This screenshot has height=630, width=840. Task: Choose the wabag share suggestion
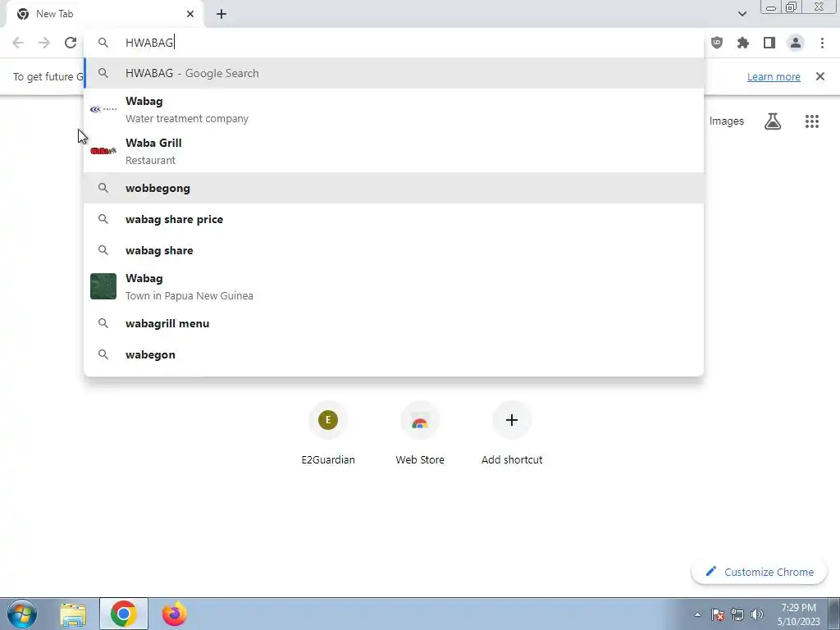(x=394, y=250)
